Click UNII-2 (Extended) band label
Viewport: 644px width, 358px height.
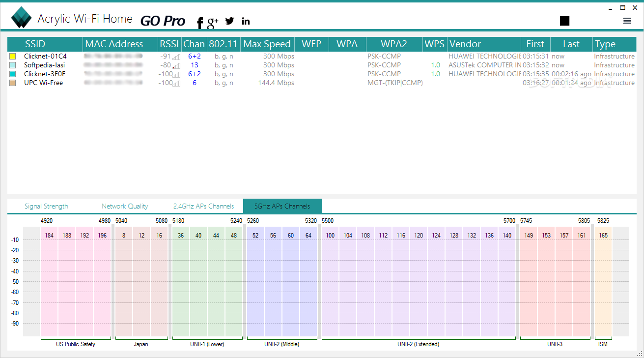tap(419, 344)
